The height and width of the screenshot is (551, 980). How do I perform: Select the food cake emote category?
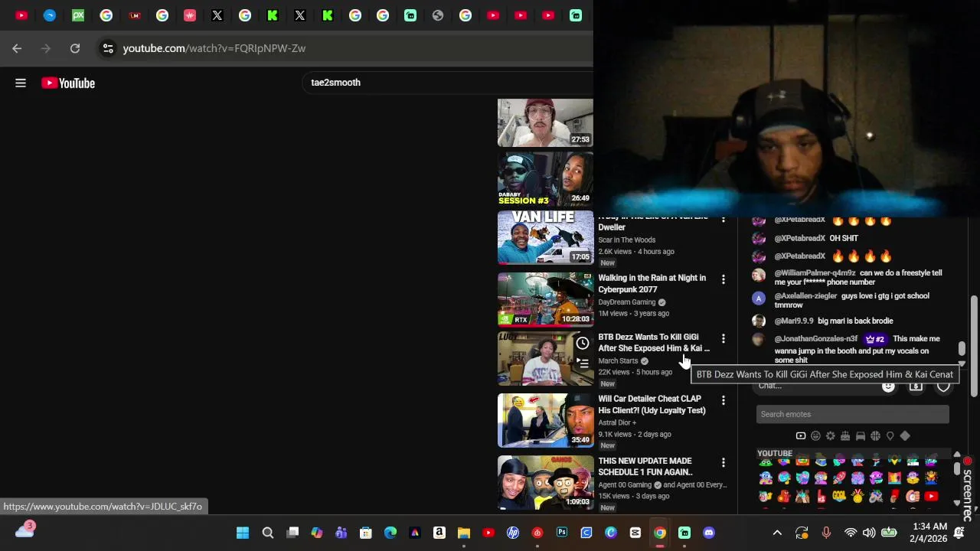click(x=845, y=436)
